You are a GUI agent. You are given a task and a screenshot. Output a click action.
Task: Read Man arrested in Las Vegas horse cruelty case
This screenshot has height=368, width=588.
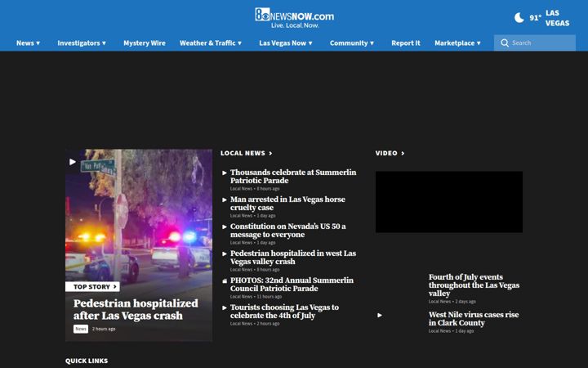tap(287, 204)
